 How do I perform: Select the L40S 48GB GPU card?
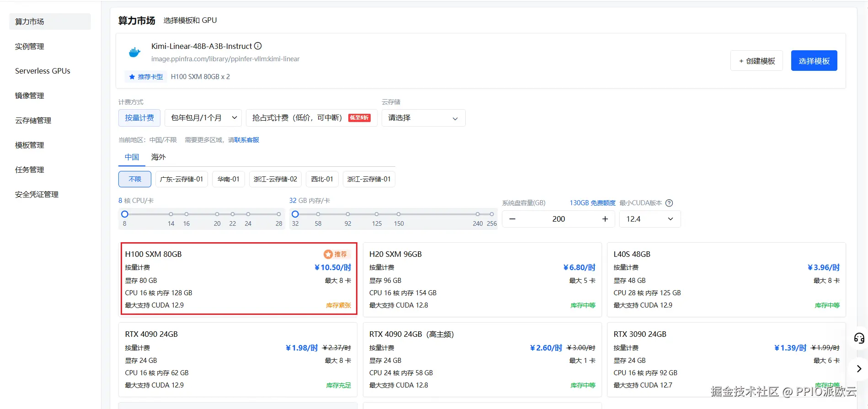coord(726,279)
